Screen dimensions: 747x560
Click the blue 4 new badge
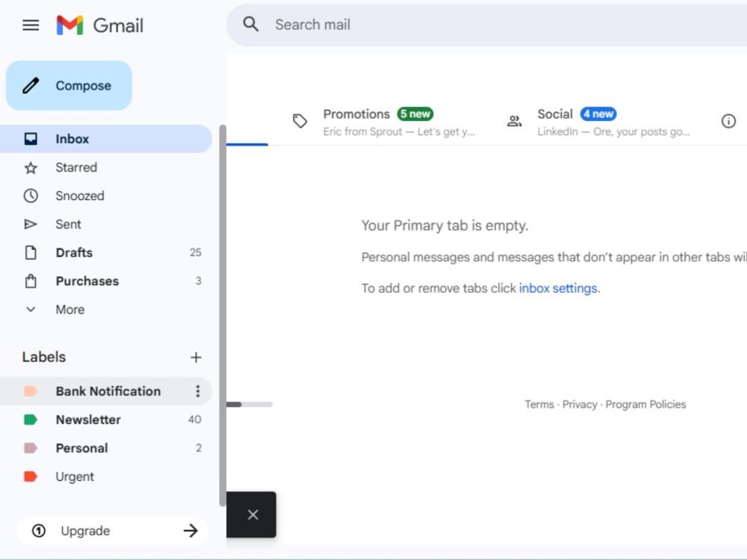tap(598, 113)
